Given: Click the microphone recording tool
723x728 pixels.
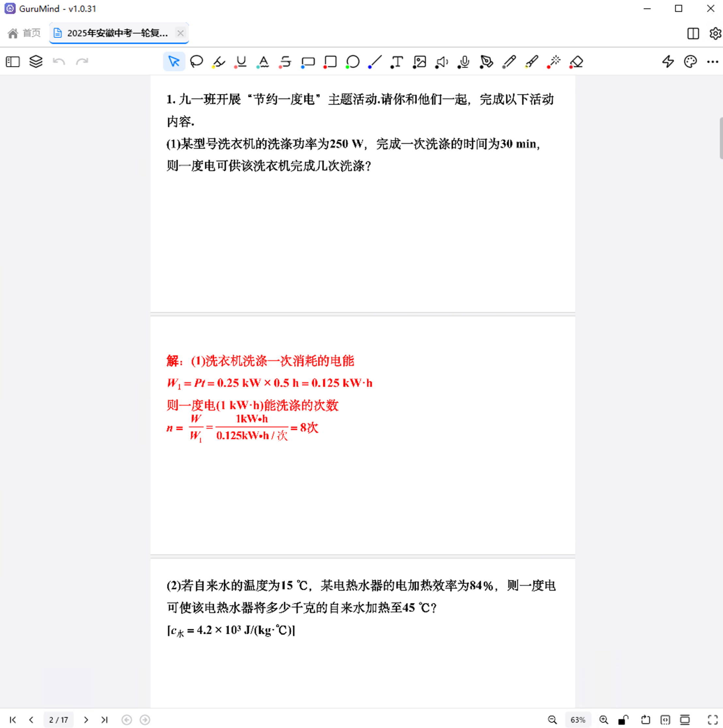Looking at the screenshot, I should coord(464,61).
